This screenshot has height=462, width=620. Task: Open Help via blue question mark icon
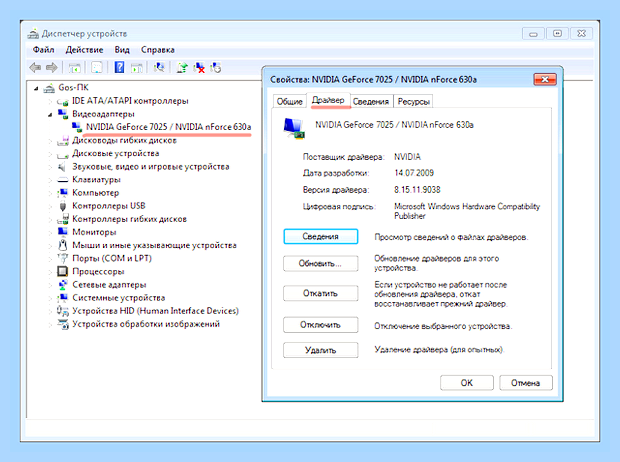(119, 67)
